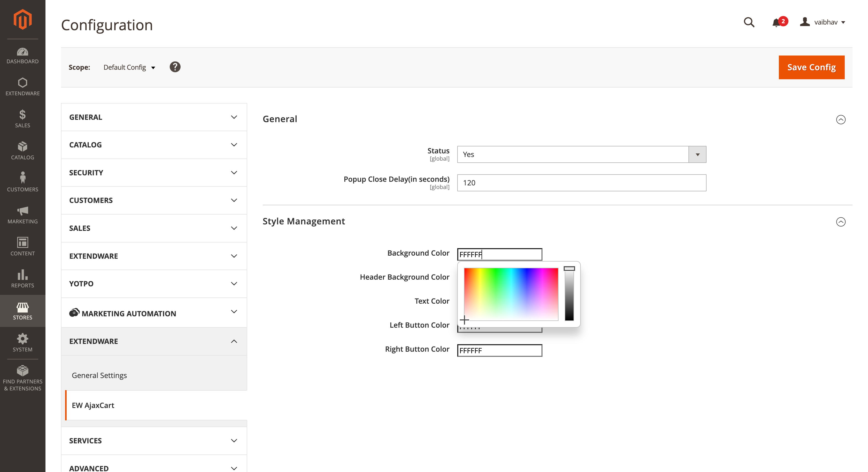Screen dimensions: 868x472
Task: Click the Left Button Color label
Action: click(x=419, y=325)
